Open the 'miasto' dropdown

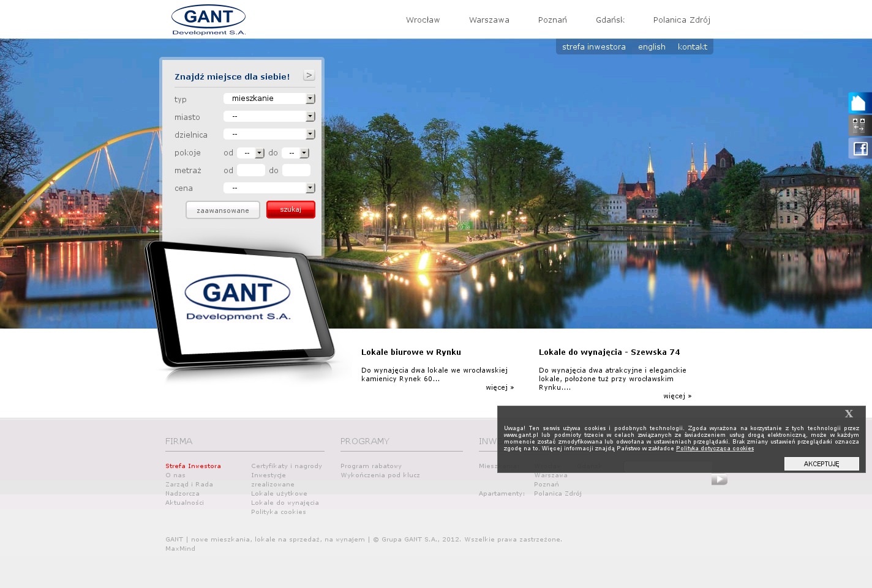pos(269,116)
